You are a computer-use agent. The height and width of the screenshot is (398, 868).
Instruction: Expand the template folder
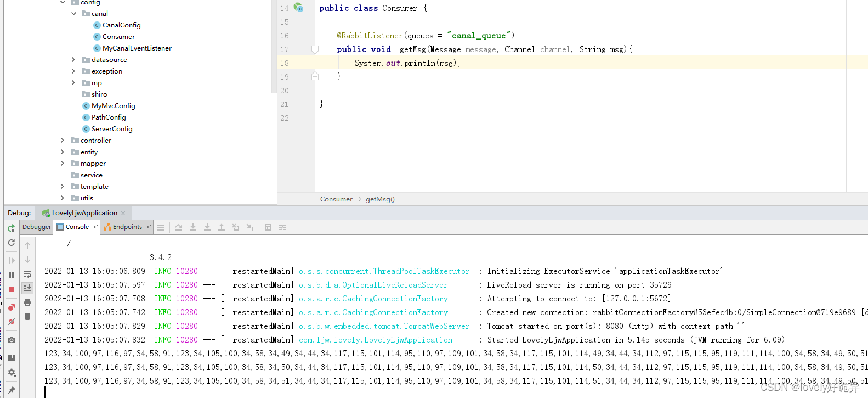tap(63, 187)
